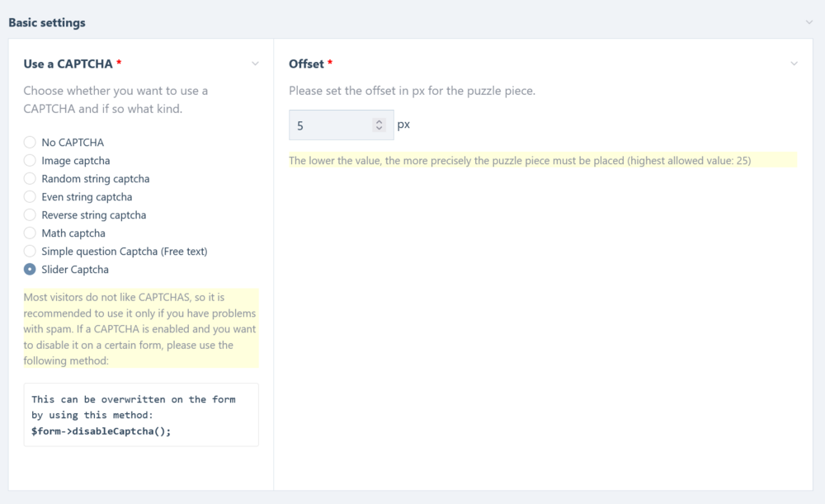Decrease the offset value with down arrow
Screen dimensions: 825x504
pyautogui.click(x=379, y=129)
